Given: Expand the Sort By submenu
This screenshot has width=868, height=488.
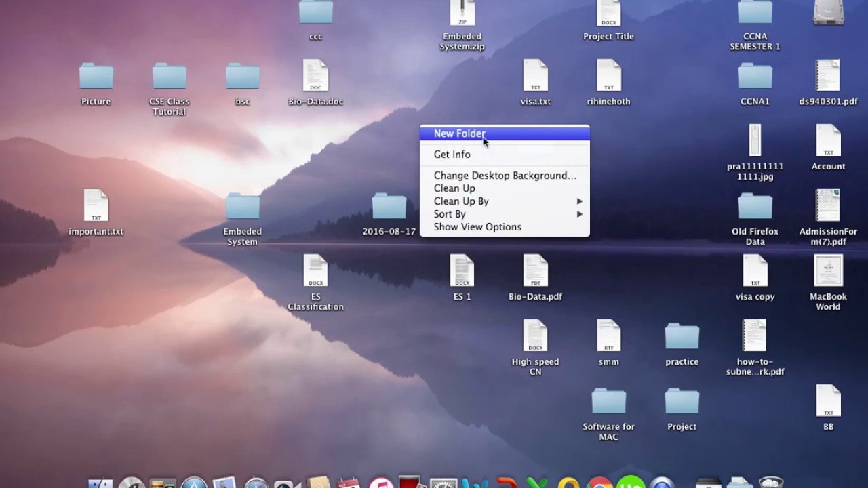Looking at the screenshot, I should [x=505, y=214].
